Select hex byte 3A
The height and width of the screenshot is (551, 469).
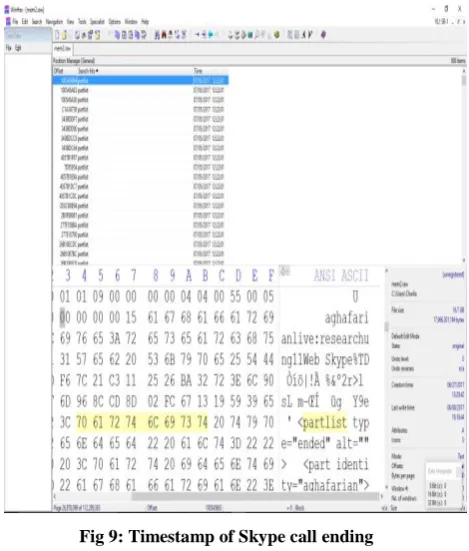click(x=115, y=339)
